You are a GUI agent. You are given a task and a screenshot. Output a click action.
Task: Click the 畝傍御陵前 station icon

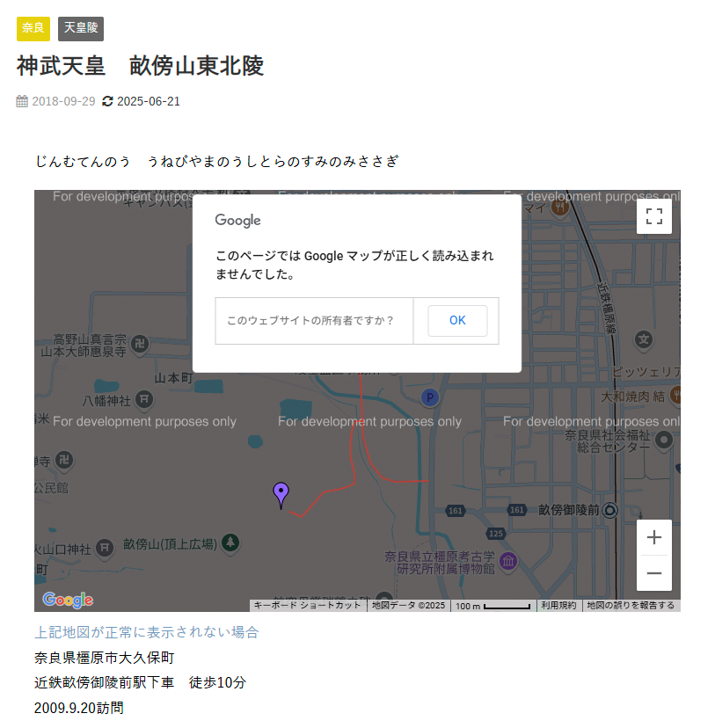(x=609, y=510)
